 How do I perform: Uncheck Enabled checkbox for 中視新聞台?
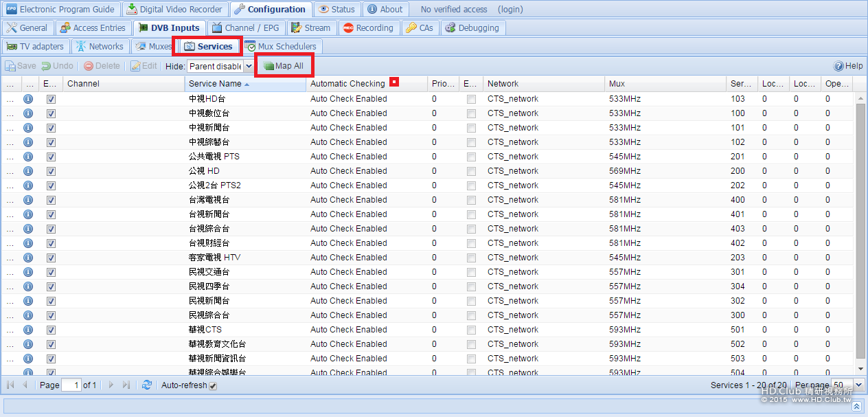tap(51, 128)
